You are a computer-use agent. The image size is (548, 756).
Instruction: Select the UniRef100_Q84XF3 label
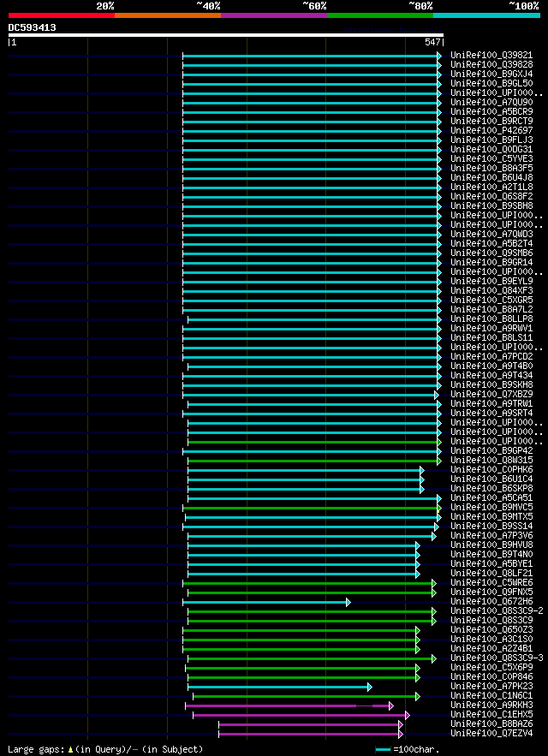(491, 291)
